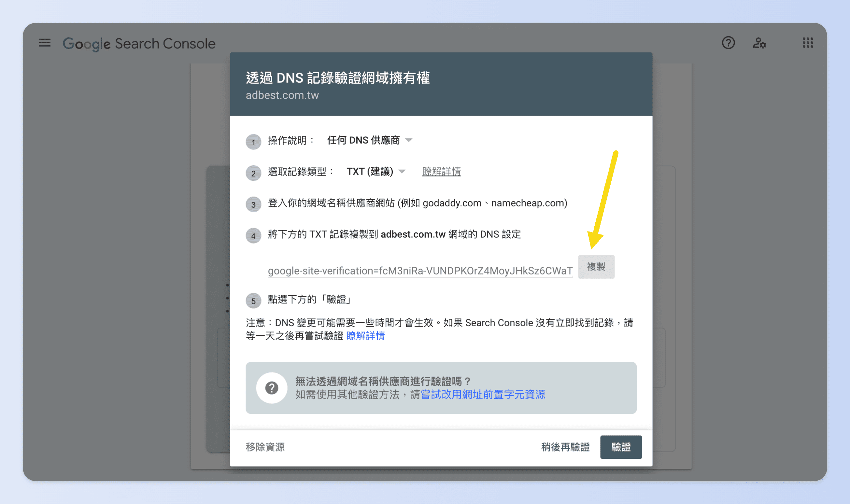
Task: Click the adbest.com.tw domain label under the title
Action: coord(282,95)
